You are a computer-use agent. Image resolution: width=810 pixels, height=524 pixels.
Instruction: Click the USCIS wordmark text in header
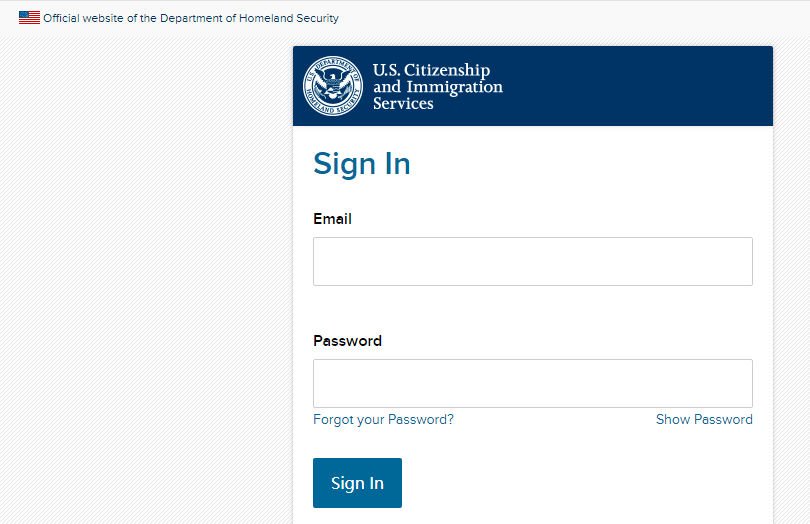(437, 86)
